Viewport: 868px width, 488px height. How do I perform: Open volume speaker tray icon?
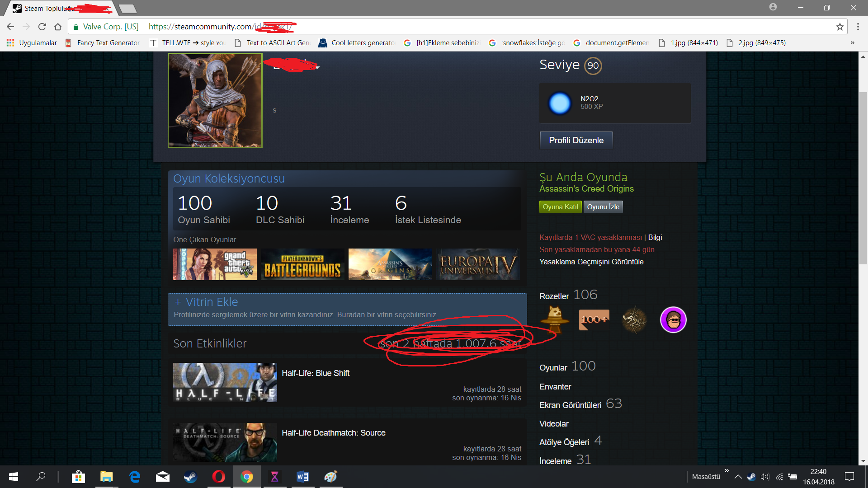tap(765, 477)
